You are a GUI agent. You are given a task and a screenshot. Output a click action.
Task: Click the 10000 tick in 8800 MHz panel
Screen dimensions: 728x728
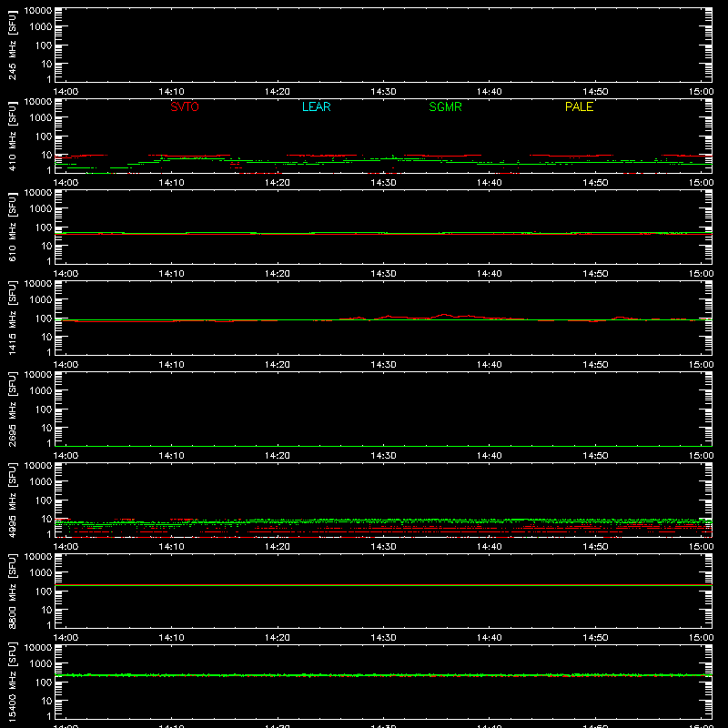[38, 557]
